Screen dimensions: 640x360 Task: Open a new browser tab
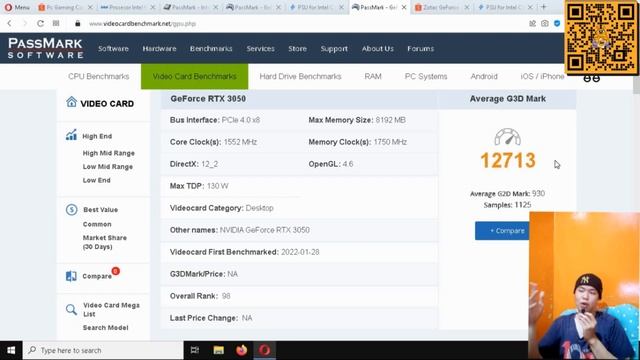(x=543, y=7)
